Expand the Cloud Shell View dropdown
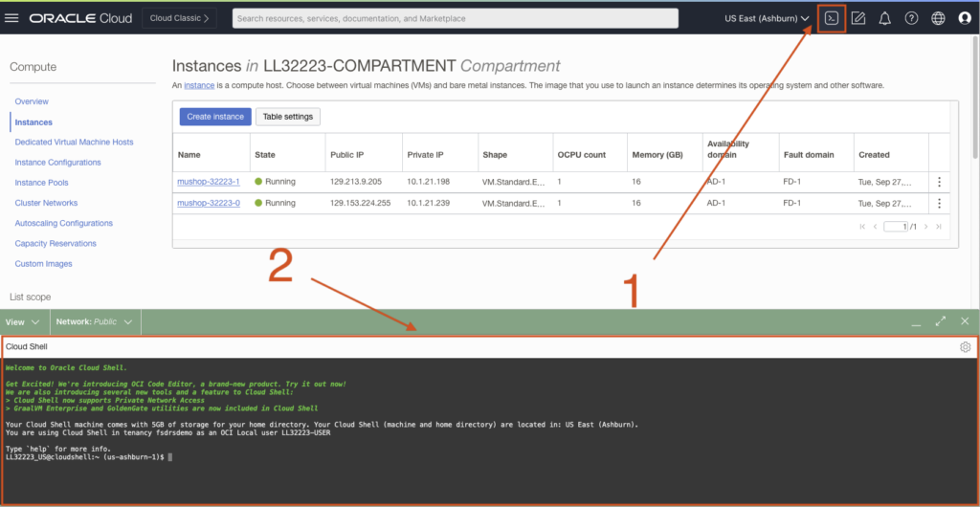980x507 pixels. pos(22,322)
